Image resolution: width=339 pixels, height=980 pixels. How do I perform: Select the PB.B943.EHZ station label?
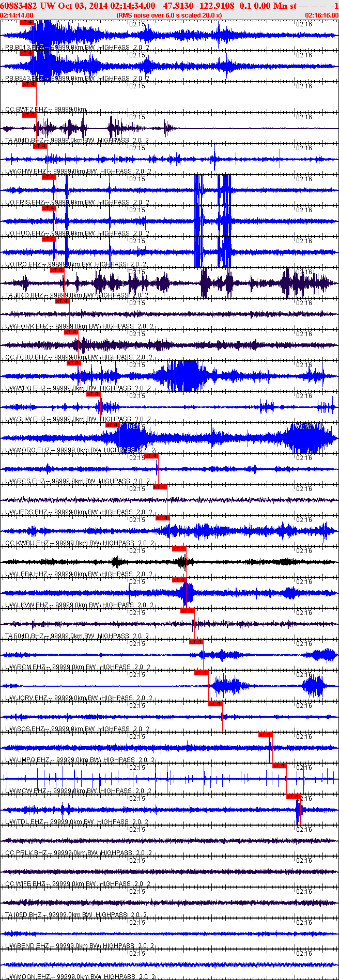coord(25,78)
